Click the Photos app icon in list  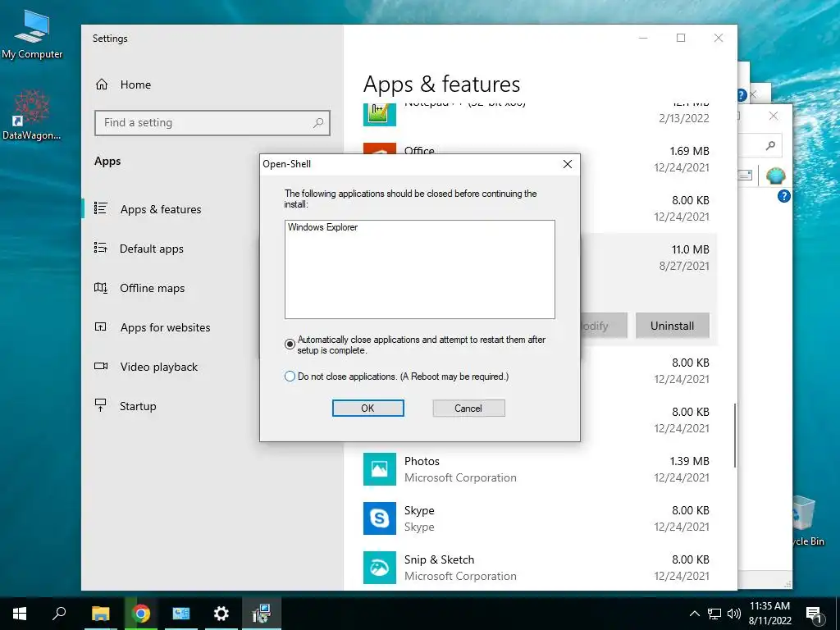point(380,469)
